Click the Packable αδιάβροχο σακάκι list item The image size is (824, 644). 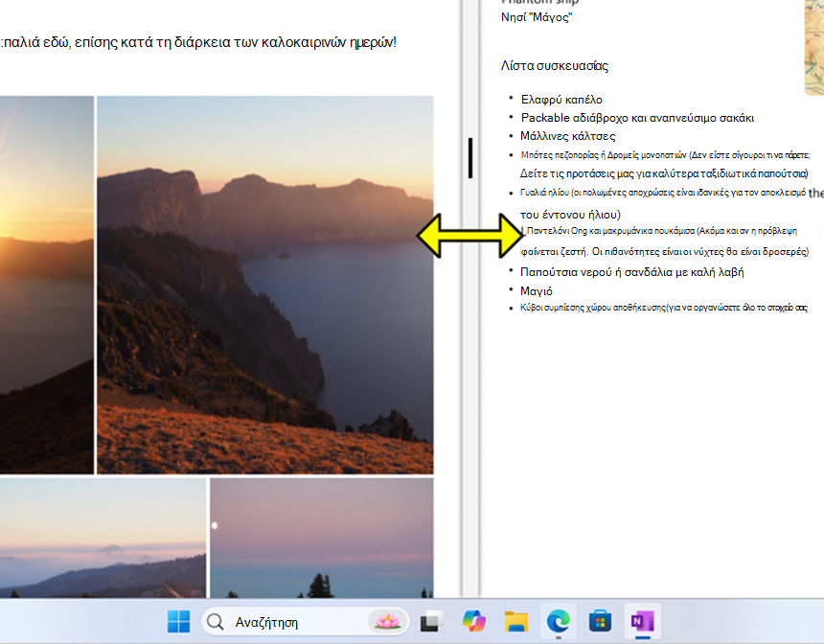637,118
